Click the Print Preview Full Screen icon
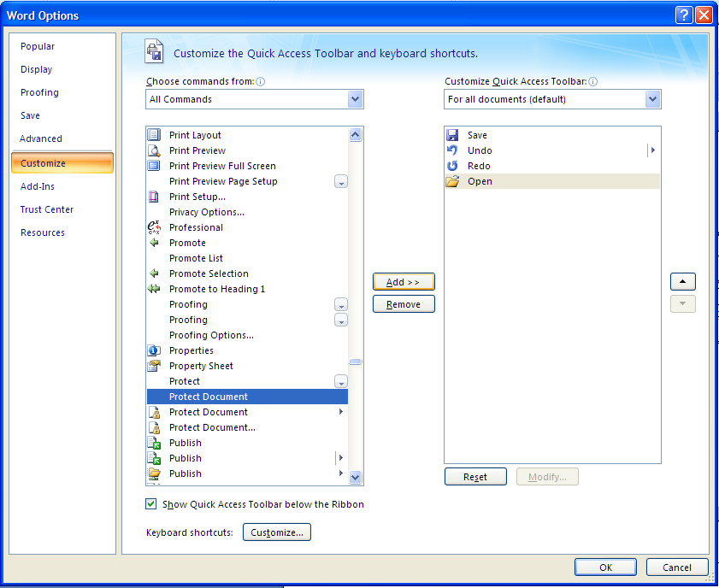Image resolution: width=719 pixels, height=588 pixels. [154, 166]
